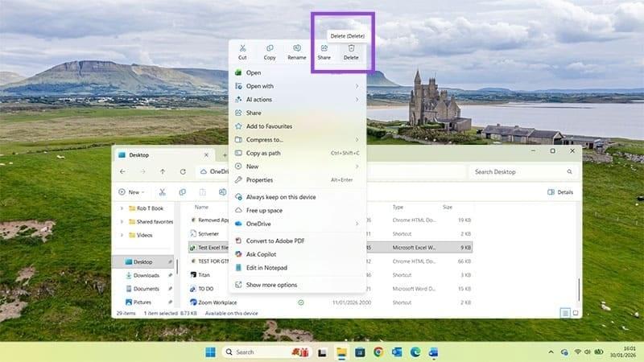Screen dimensions: 644x362
Task: Expand the Rob T Book folder tree
Action: 122,208
